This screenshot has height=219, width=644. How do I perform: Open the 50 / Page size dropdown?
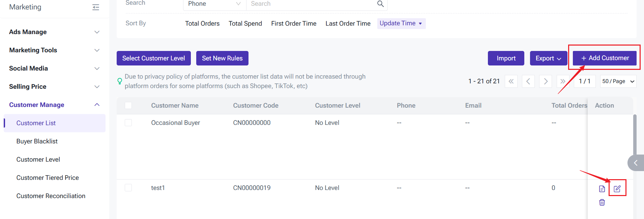click(618, 81)
